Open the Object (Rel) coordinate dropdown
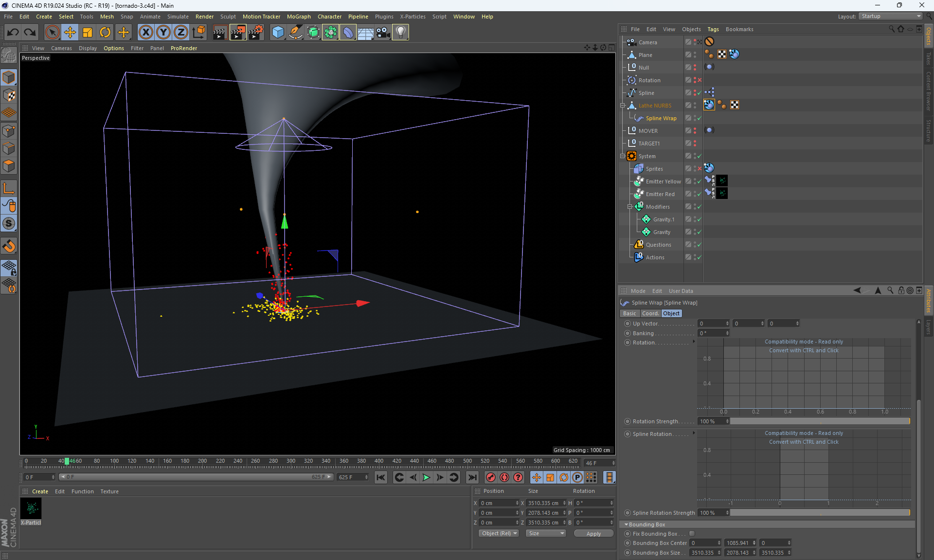Viewport: 934px width, 560px height. pos(499,533)
